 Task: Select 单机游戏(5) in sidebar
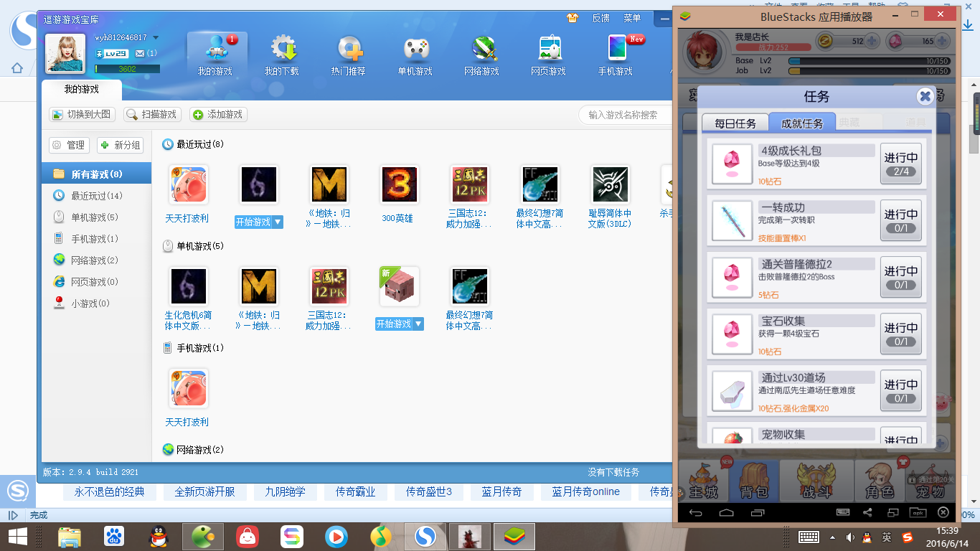[x=96, y=217]
